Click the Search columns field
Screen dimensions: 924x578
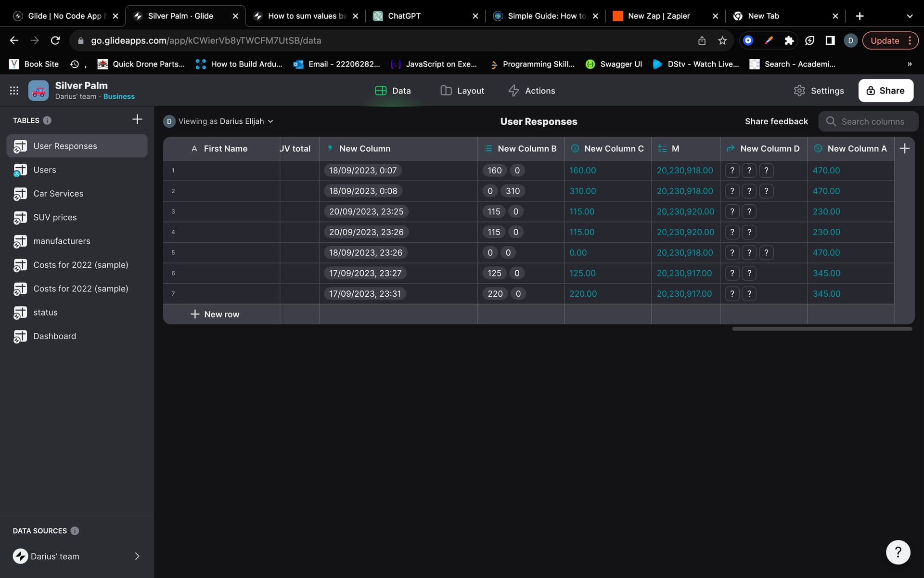coord(872,121)
